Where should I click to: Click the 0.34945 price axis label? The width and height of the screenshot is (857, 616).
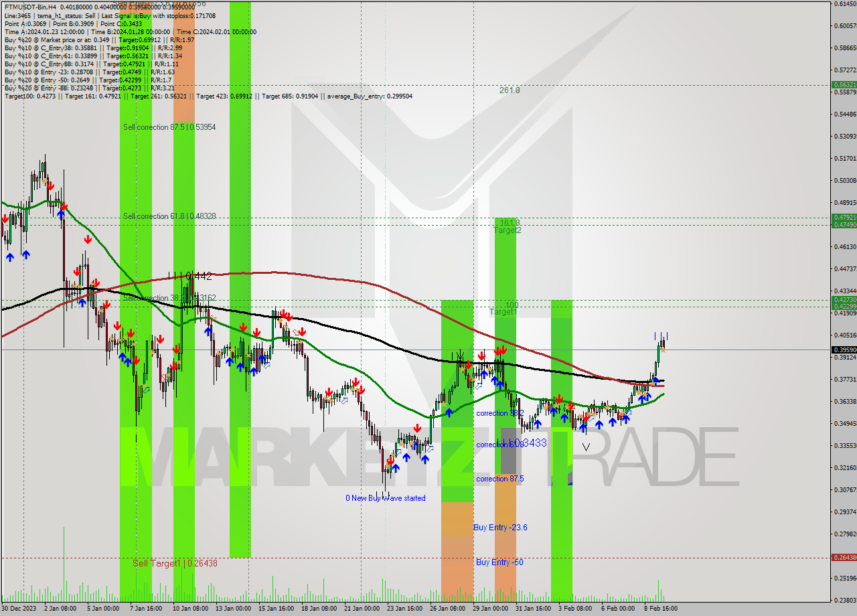tap(845, 424)
